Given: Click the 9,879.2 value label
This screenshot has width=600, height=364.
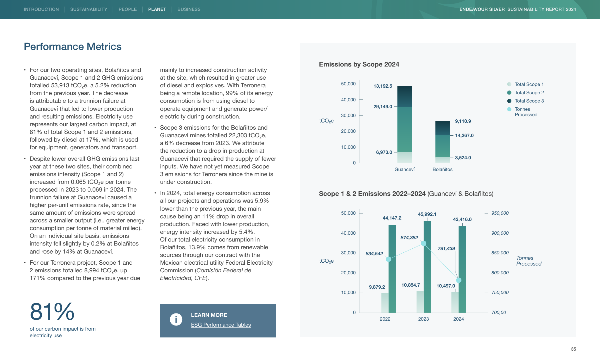Looking at the screenshot, I should (377, 287).
